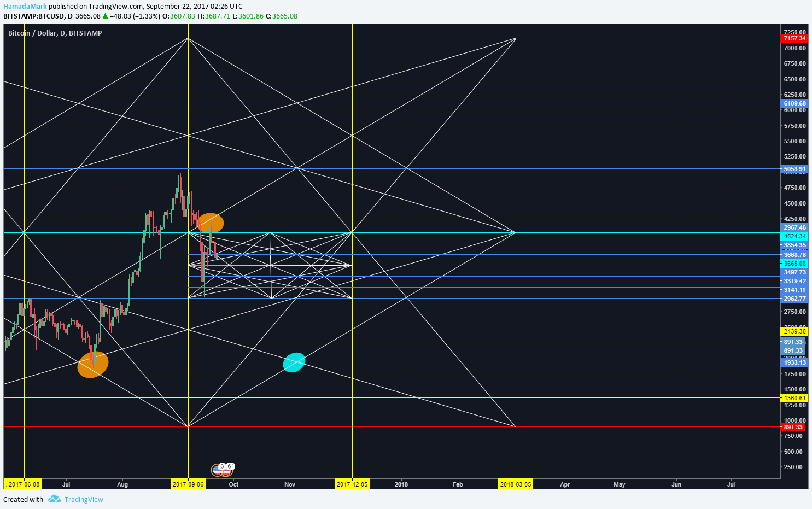
Task: Click the 2017-12-05 date marker
Action: coord(352,484)
